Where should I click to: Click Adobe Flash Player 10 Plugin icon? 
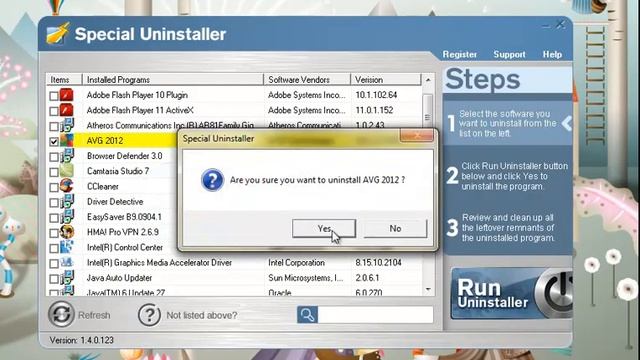(x=67, y=95)
